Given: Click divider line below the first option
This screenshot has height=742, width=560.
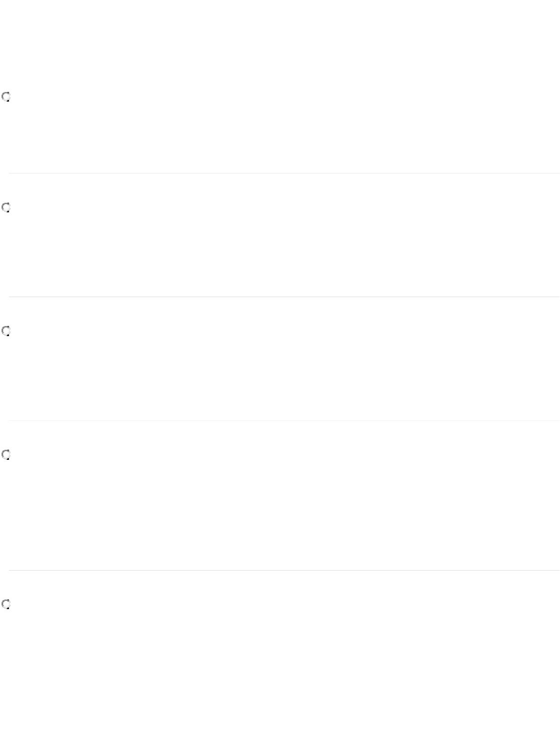Looking at the screenshot, I should (284, 173).
